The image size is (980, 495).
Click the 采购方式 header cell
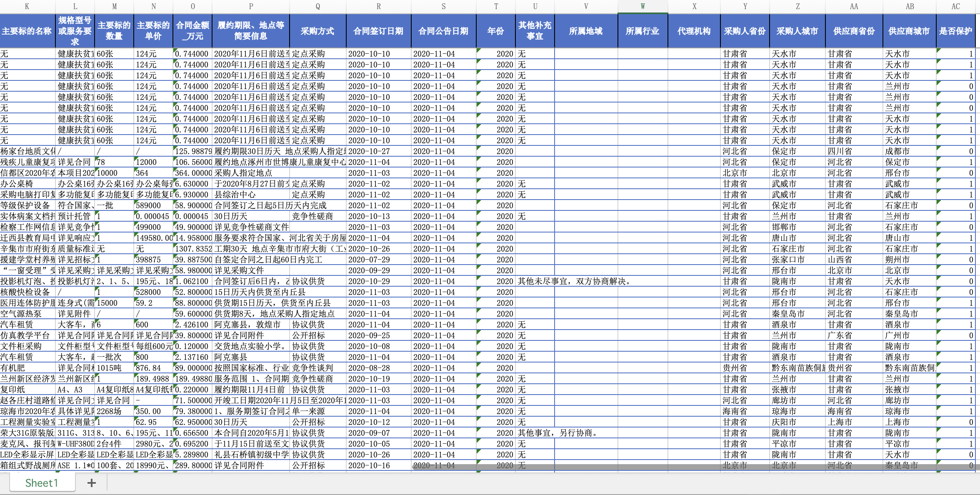[x=317, y=31]
